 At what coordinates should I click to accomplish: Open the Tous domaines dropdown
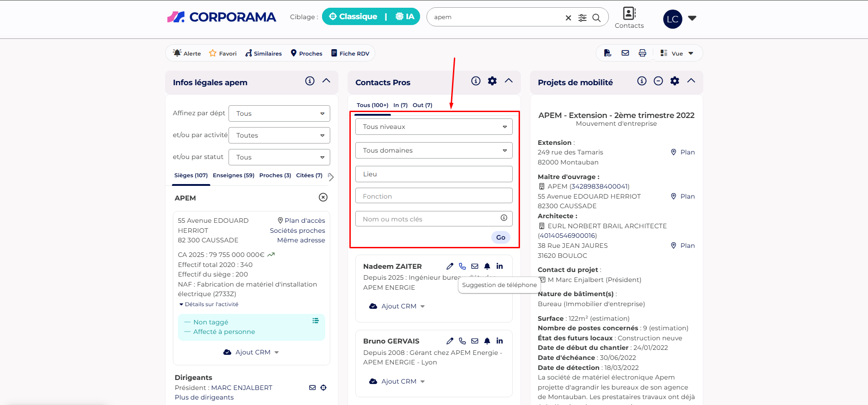point(434,150)
